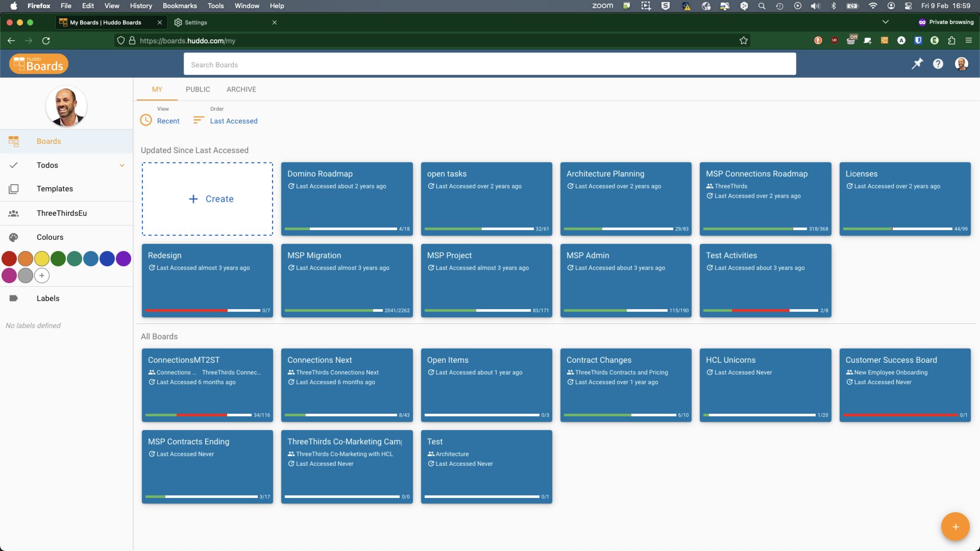Open the ARCHIVE boards section
980x551 pixels.
[x=241, y=89]
